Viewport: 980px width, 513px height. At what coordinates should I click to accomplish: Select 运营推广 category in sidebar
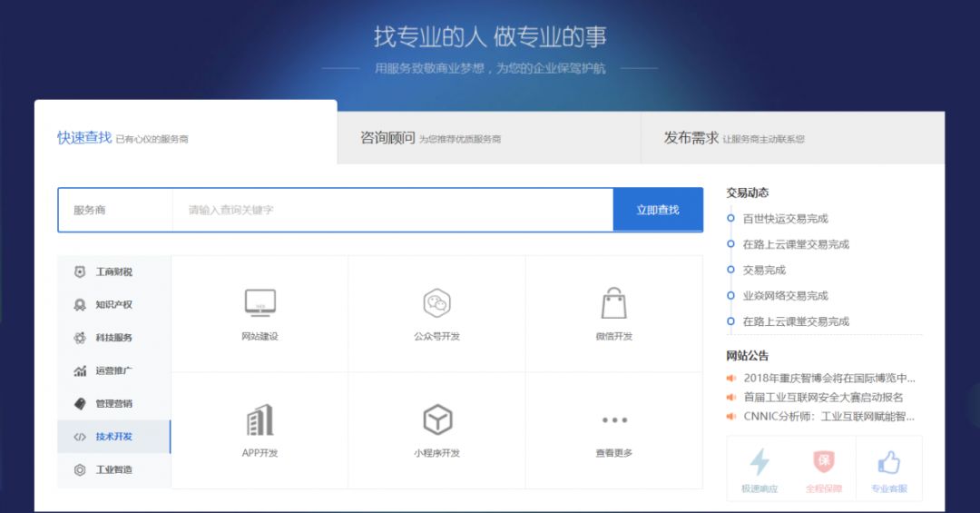[113, 370]
